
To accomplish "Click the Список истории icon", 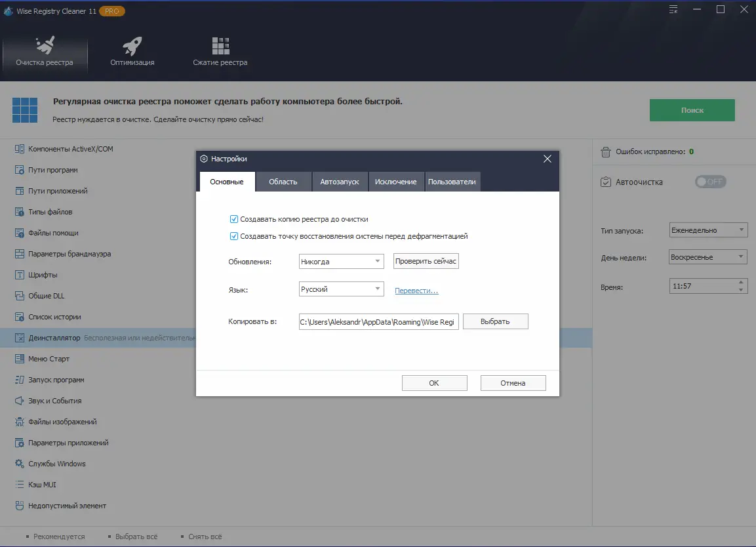I will [19, 317].
